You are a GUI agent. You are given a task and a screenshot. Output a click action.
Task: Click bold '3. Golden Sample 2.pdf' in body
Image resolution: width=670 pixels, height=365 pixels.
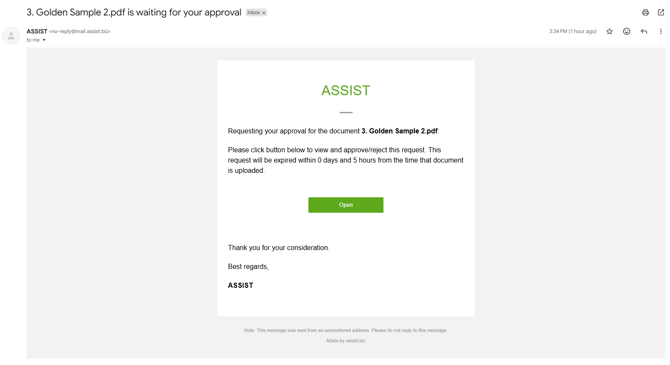[x=400, y=131]
